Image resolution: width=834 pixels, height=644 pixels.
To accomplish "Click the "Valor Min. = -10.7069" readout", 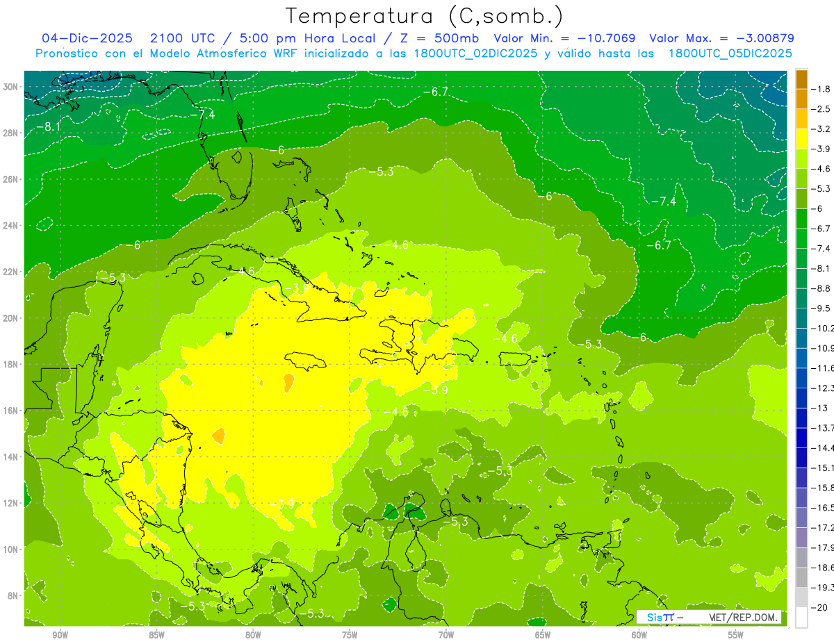I will (x=564, y=38).
